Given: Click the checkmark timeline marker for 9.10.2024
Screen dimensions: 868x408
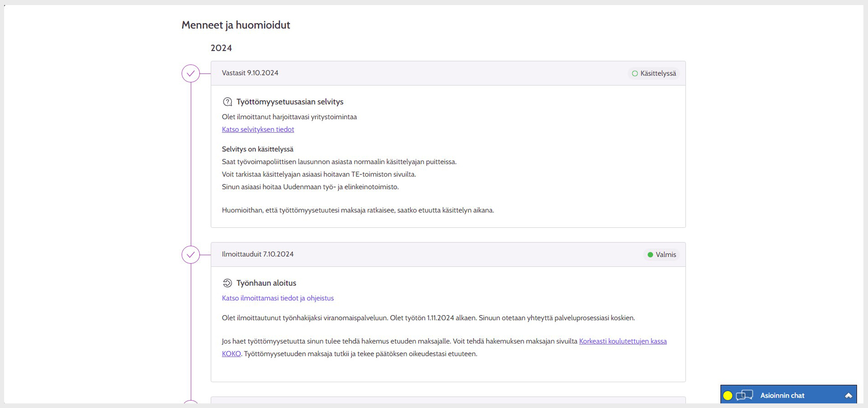Looking at the screenshot, I should point(190,74).
